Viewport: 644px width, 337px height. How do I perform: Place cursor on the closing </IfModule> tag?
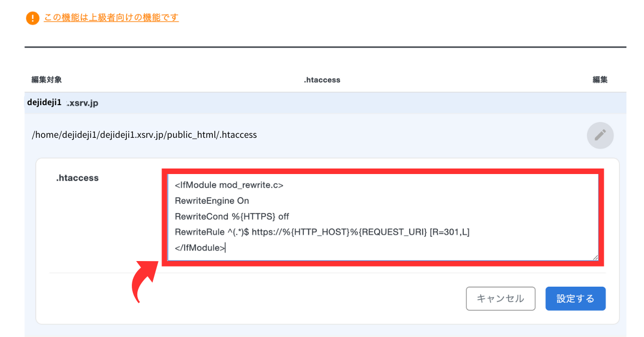[x=200, y=247]
